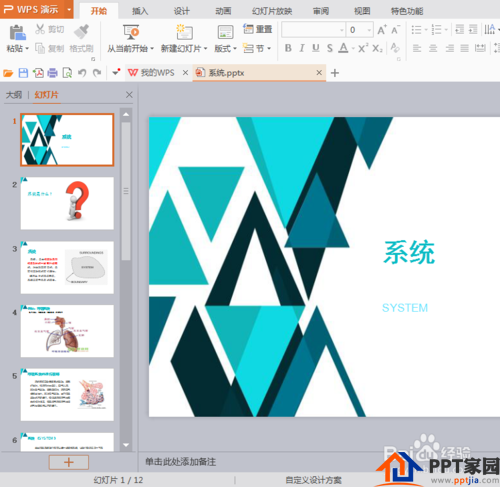
Task: Export to PDF icon
Action: click(38, 73)
